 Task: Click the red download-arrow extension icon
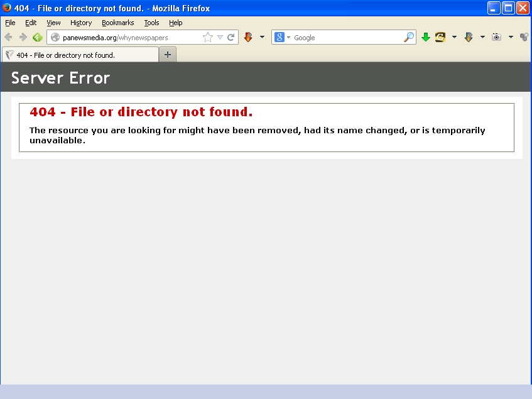click(x=248, y=37)
